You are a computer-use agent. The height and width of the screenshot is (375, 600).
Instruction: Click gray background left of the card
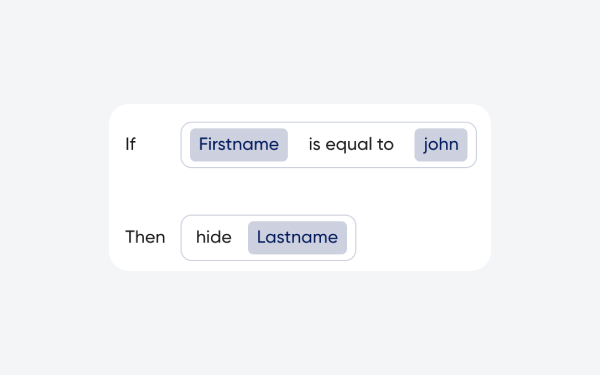(54, 188)
